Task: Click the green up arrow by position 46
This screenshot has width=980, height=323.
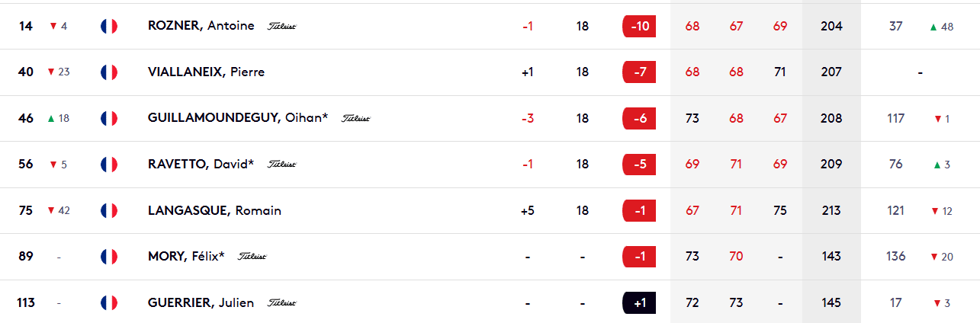Action: point(51,119)
